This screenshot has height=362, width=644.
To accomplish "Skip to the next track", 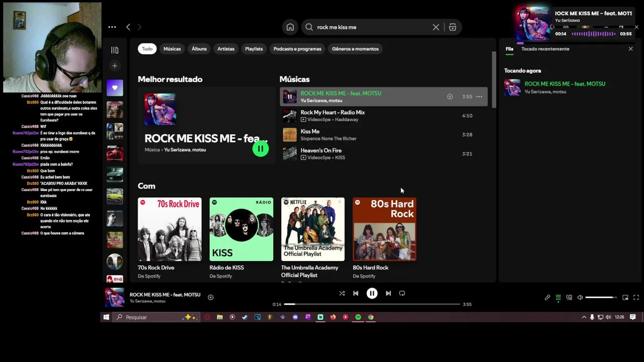I will (388, 293).
